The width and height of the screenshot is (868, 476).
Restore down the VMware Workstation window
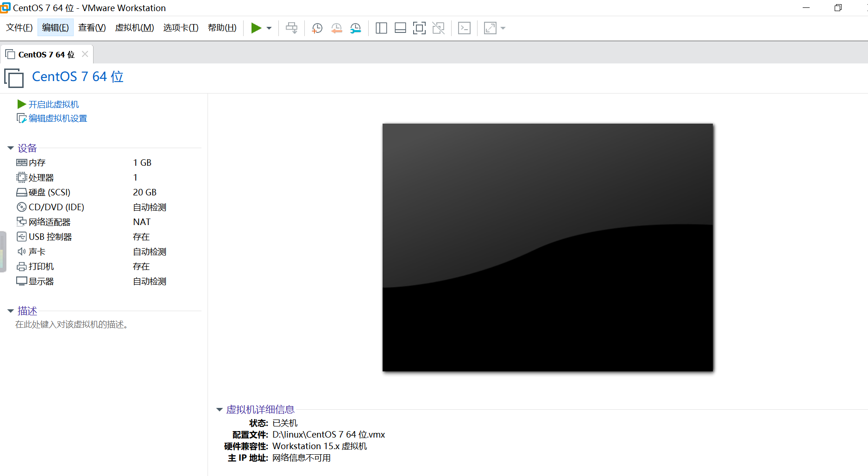coord(838,8)
